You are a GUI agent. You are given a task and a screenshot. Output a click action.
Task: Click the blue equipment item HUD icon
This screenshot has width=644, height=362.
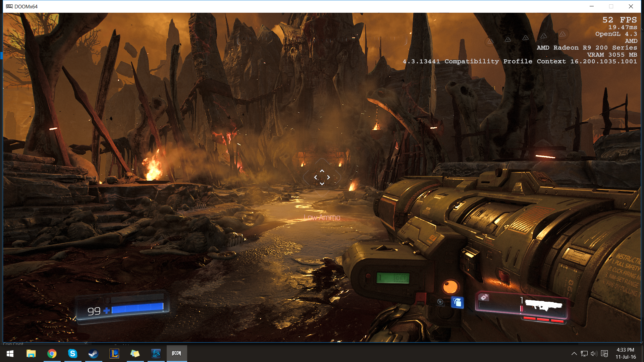[x=458, y=302]
